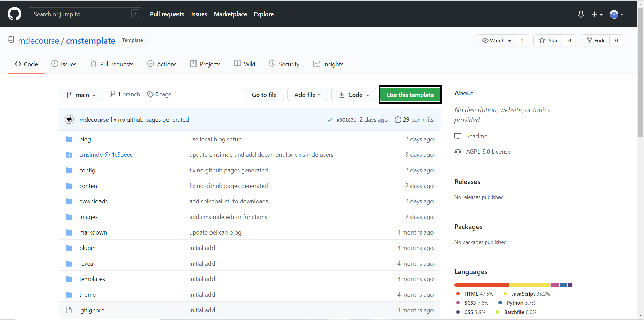Open the Code tab
Viewport: 644px width, 320px height.
[x=26, y=64]
